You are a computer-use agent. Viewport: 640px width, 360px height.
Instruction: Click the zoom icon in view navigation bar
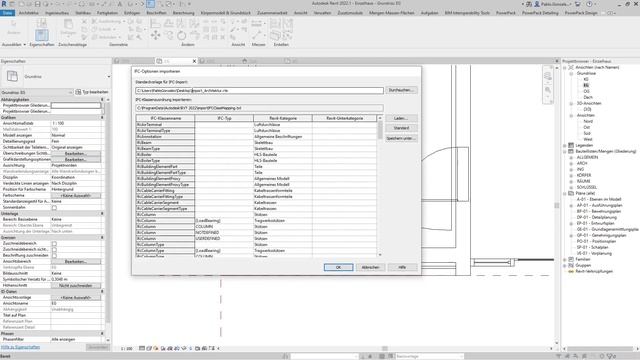pos(547,90)
